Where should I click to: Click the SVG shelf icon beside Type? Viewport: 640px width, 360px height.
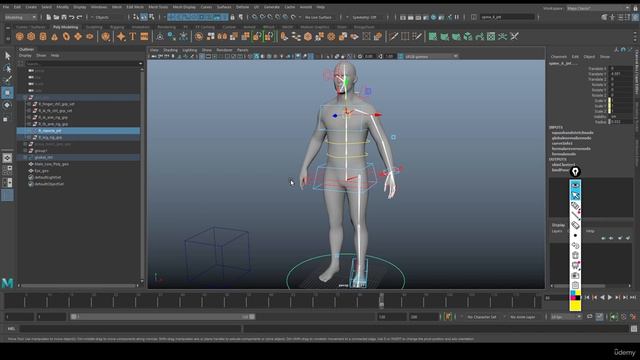(x=144, y=37)
